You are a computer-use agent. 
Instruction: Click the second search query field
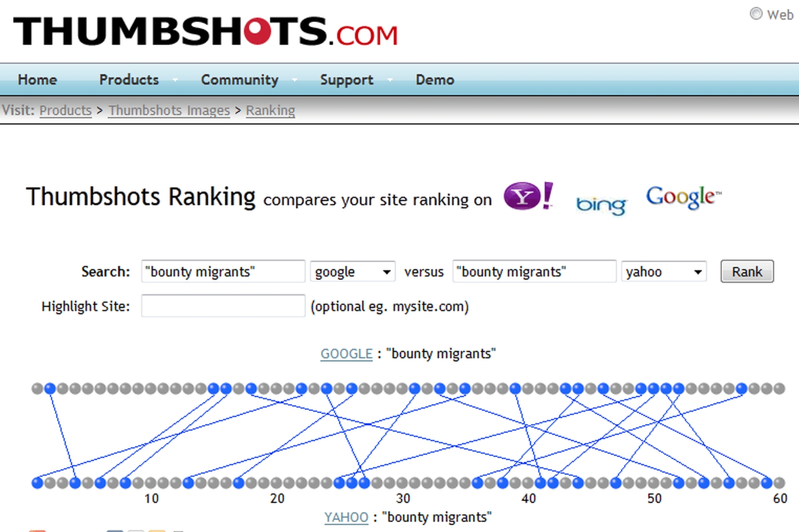[x=534, y=271]
